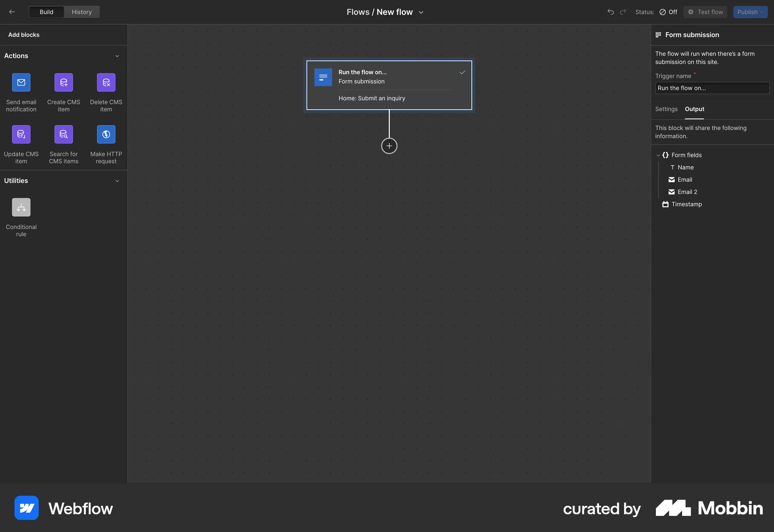Collapse the Utilities section
Viewport: 774px width, 532px height.
coord(117,181)
